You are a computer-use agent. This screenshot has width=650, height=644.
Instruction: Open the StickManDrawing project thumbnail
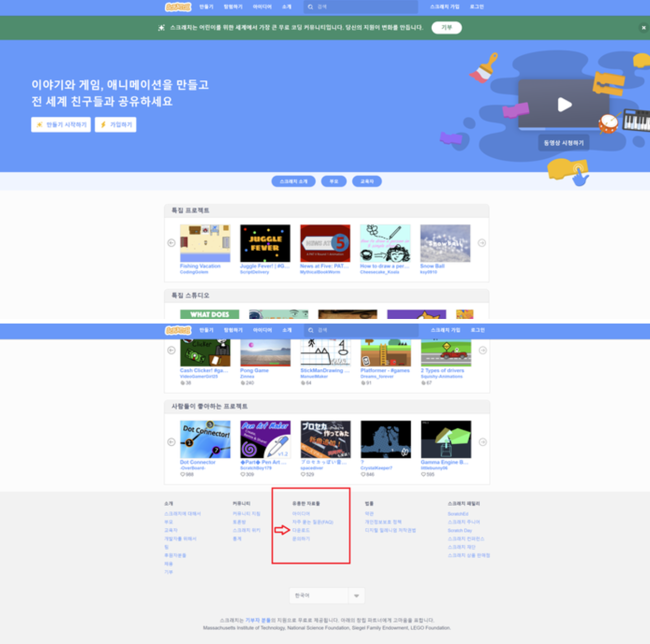pos(326,353)
